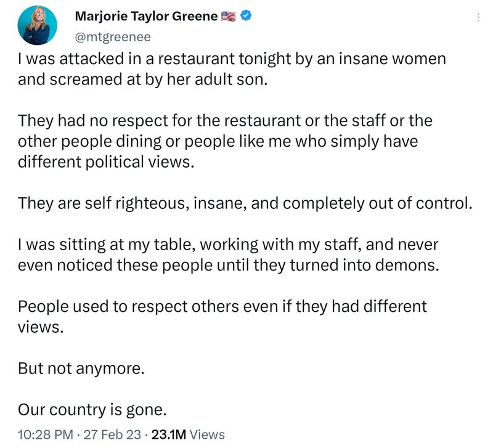Open the tweet's three-dot more options menu

(478, 18)
